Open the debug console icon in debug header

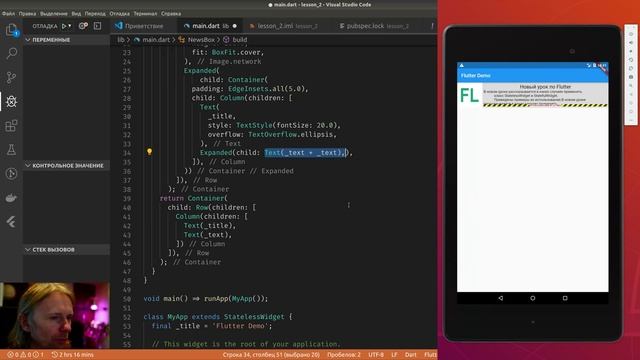[x=98, y=26]
